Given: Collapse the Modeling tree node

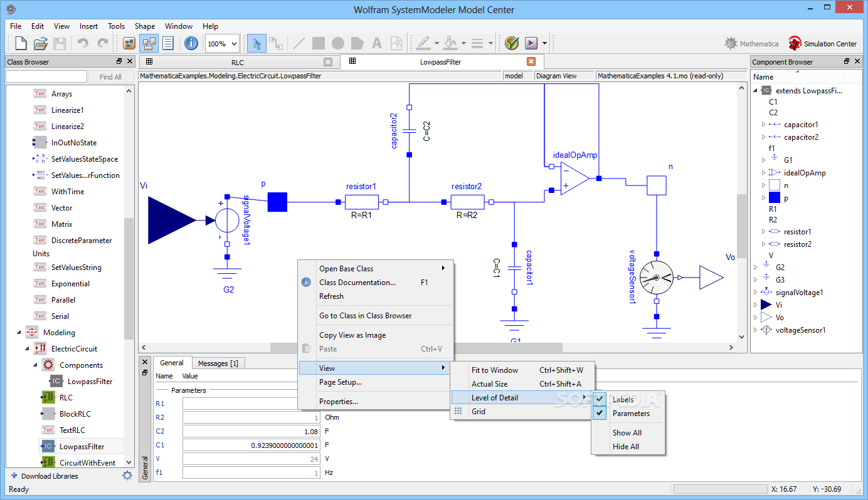Looking at the screenshot, I should point(19,333).
